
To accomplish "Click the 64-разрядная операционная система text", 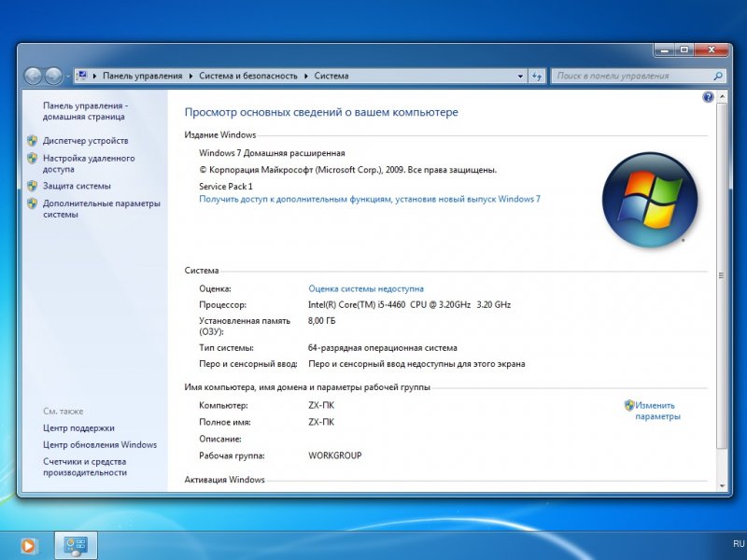I will tap(383, 348).
